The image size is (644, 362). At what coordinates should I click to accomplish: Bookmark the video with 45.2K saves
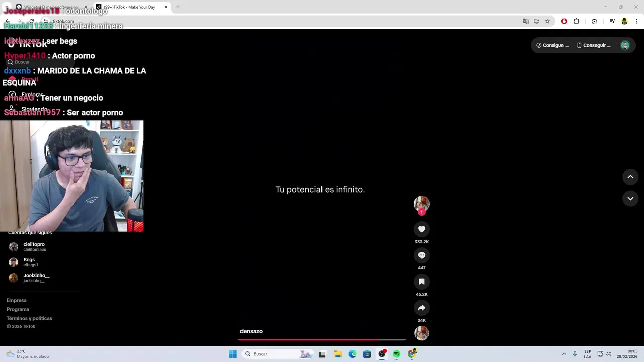click(x=422, y=282)
